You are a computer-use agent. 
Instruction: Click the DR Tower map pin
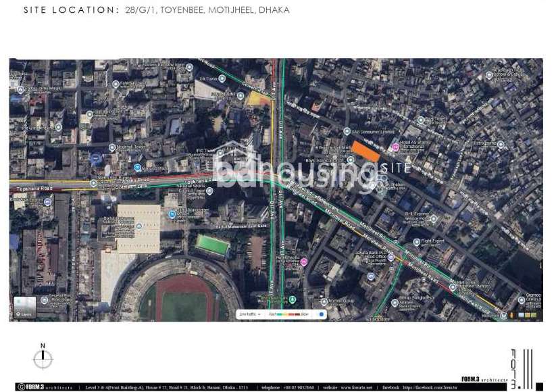(222, 78)
